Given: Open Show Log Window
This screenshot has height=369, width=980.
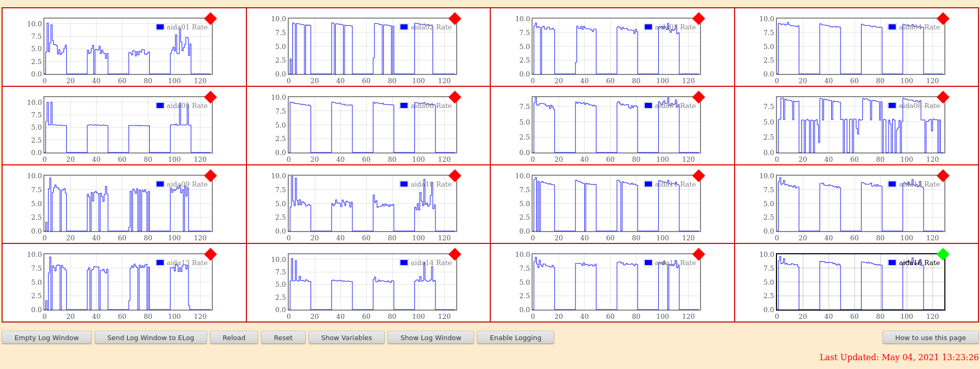Looking at the screenshot, I should coord(431,337).
